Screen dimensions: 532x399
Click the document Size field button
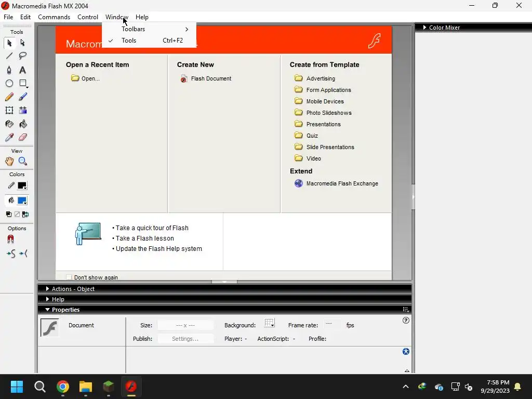tap(185, 325)
